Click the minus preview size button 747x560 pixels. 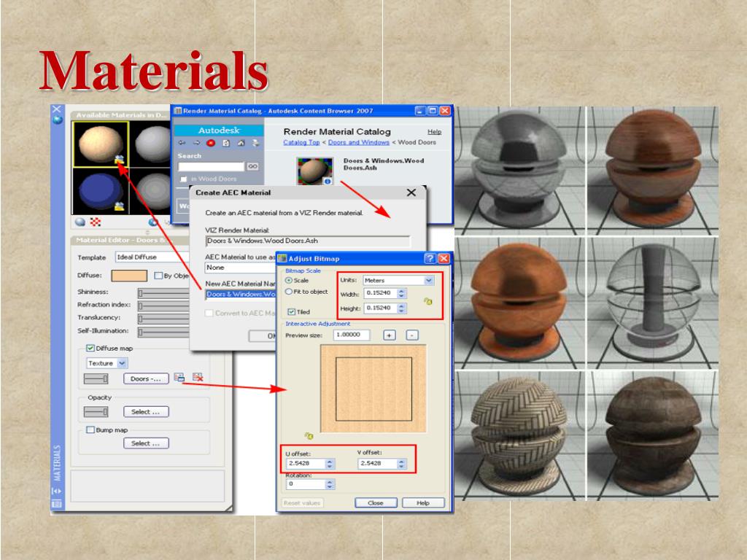coord(412,335)
